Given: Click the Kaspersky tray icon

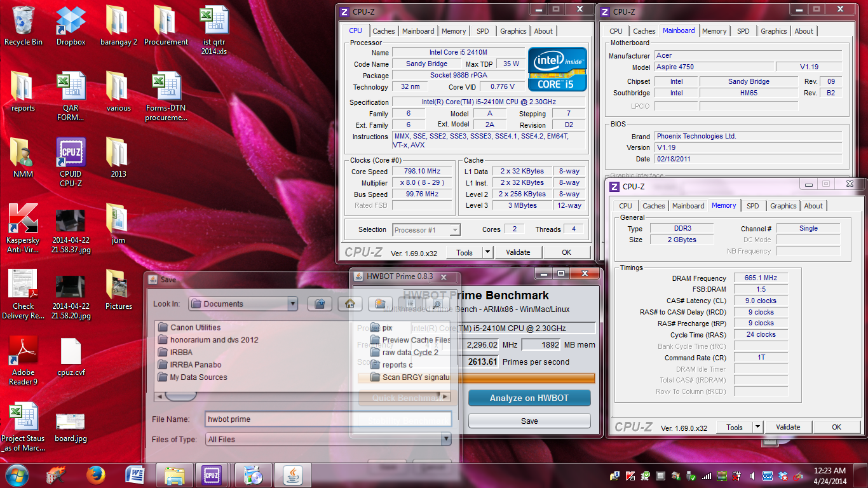Looking at the screenshot, I should click(x=630, y=475).
